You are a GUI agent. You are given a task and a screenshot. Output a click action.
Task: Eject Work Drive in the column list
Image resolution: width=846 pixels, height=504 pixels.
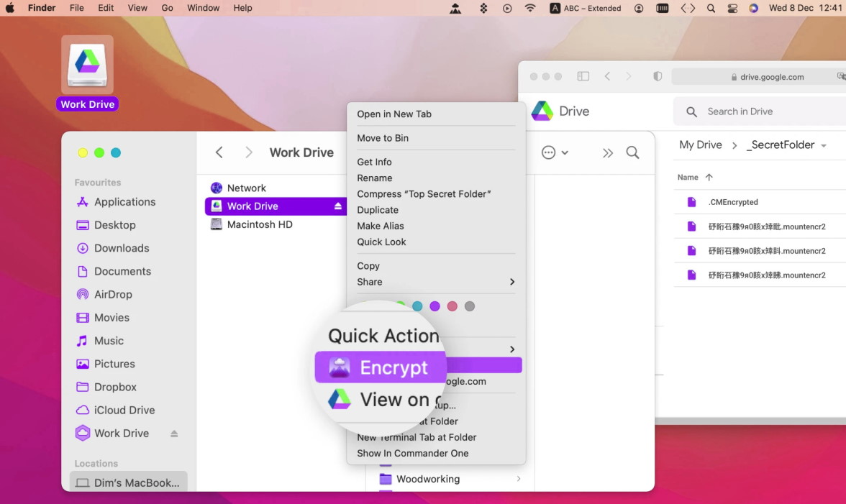click(338, 206)
